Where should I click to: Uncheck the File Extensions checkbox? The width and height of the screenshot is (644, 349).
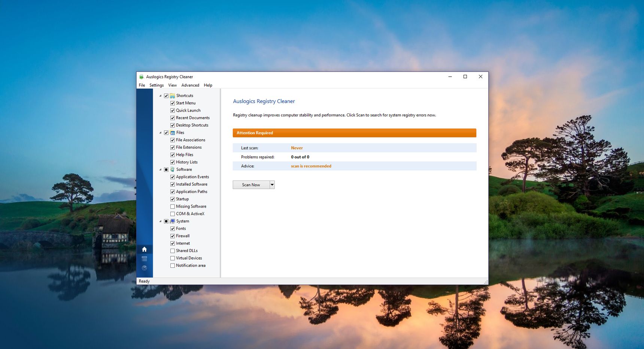coord(173,148)
